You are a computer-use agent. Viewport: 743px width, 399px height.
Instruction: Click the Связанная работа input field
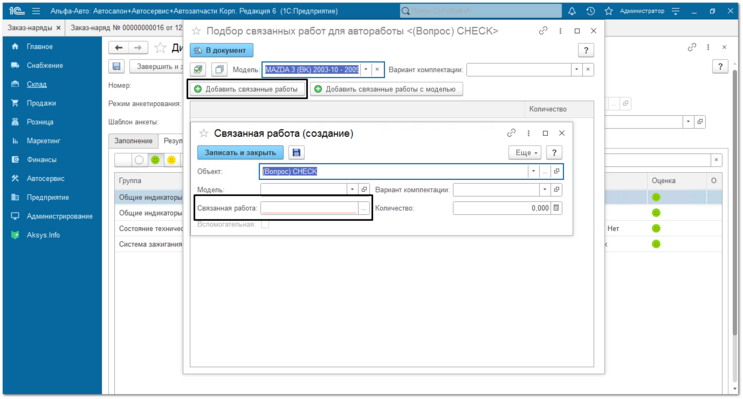309,208
